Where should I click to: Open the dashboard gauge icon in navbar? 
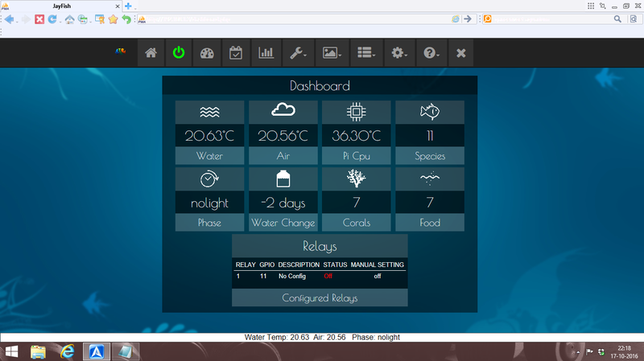(208, 53)
